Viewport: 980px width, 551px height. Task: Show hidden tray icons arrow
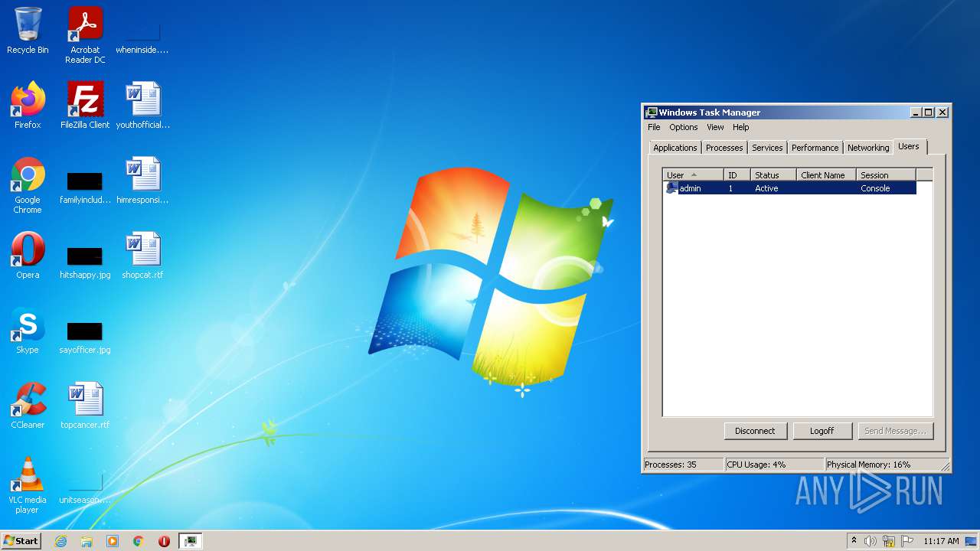[x=854, y=541]
